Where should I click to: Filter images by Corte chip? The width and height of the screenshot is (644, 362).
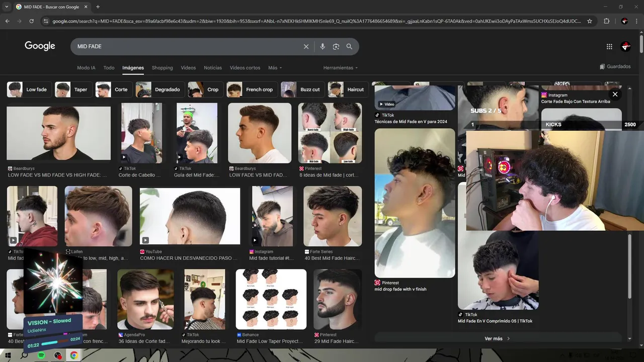click(x=114, y=89)
